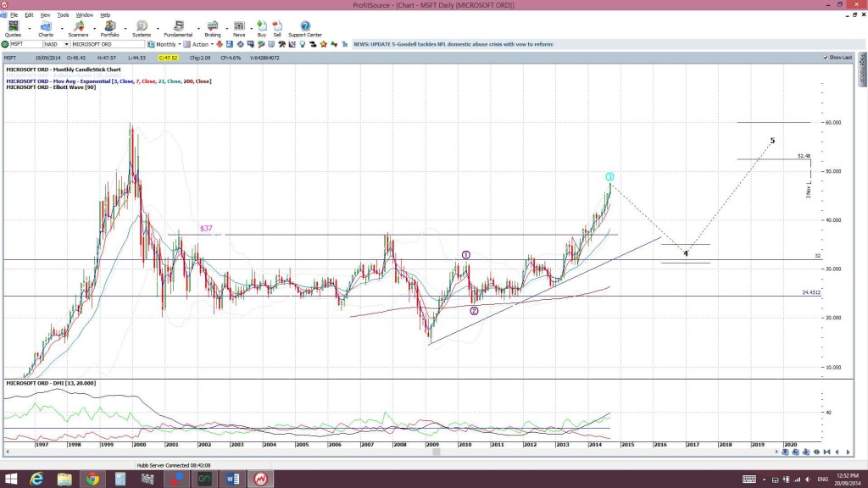
Task: Click the scroll left arrow below chart
Action: tap(7, 452)
